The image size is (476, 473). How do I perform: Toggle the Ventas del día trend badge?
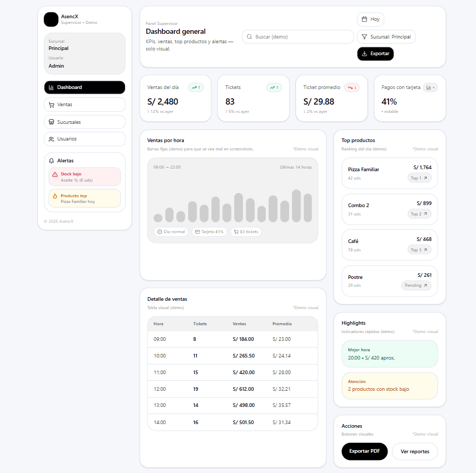[x=196, y=87]
